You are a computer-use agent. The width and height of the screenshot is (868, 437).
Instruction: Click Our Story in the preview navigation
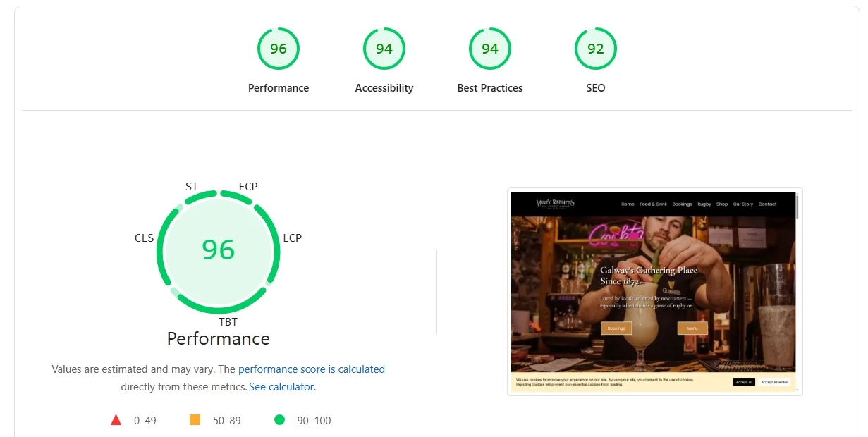742,204
